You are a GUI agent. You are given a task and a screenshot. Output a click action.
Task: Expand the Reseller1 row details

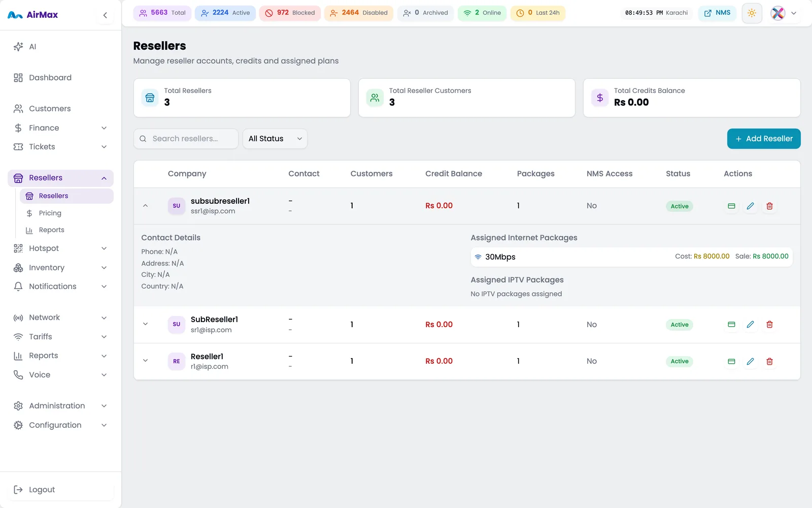pos(145,361)
